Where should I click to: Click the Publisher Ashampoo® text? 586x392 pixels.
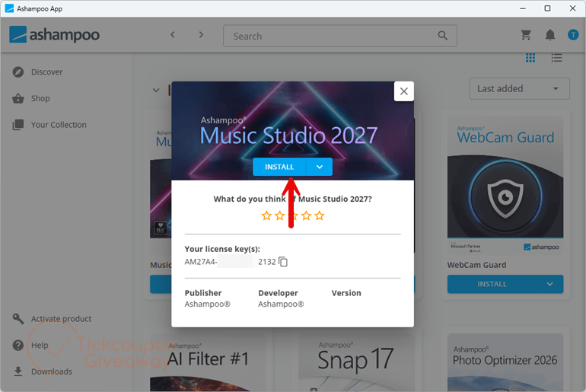208,304
